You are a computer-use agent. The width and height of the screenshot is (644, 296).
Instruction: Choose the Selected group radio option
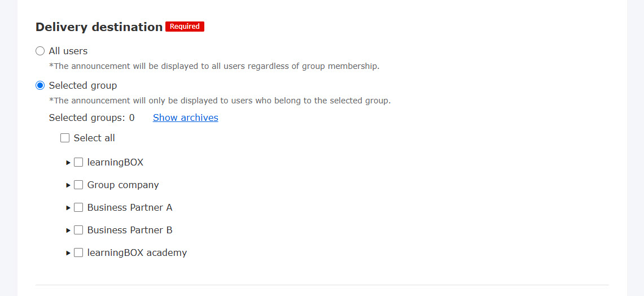click(x=40, y=86)
